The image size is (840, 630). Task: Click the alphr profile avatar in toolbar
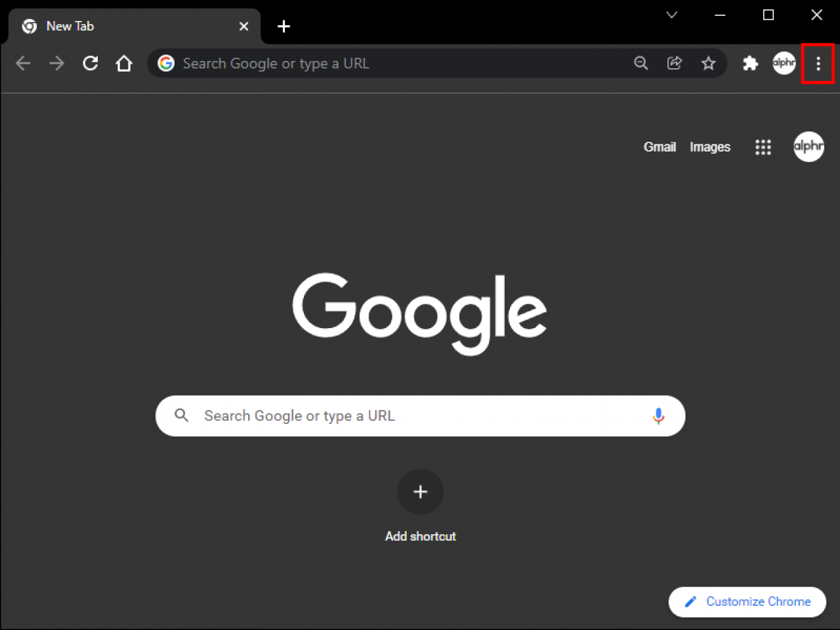(x=784, y=63)
